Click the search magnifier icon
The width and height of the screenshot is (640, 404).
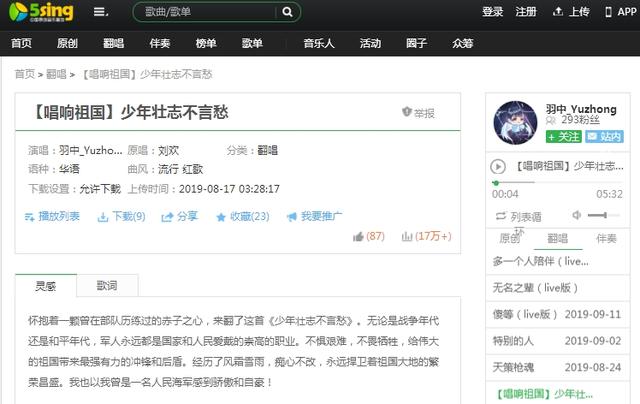tap(287, 13)
